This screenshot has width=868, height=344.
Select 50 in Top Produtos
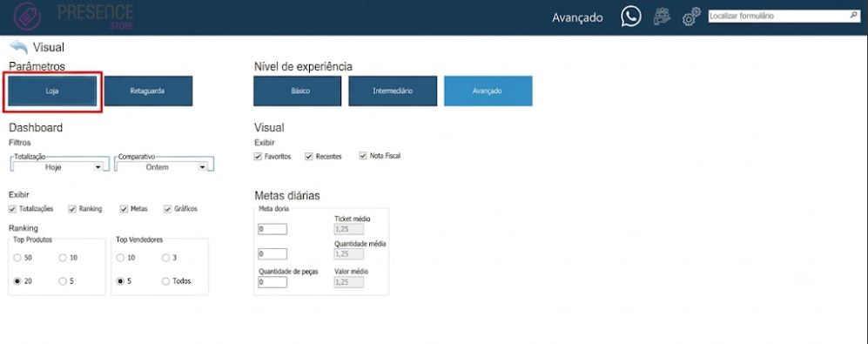coord(17,258)
